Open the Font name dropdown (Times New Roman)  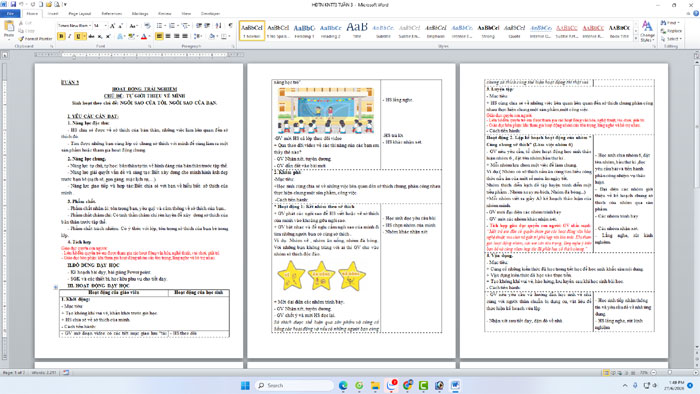click(90, 26)
